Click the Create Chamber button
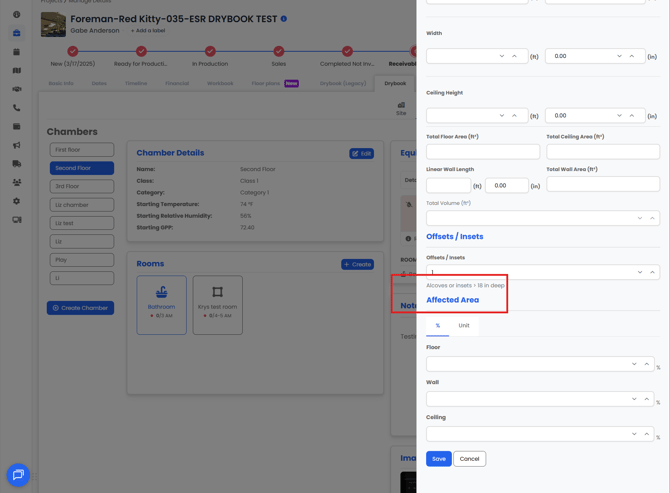Image resolution: width=670 pixels, height=493 pixels. [80, 308]
